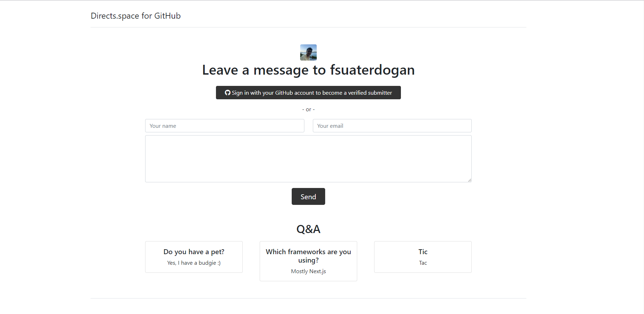Select the 'Do you have a pet?' card

pos(194,257)
